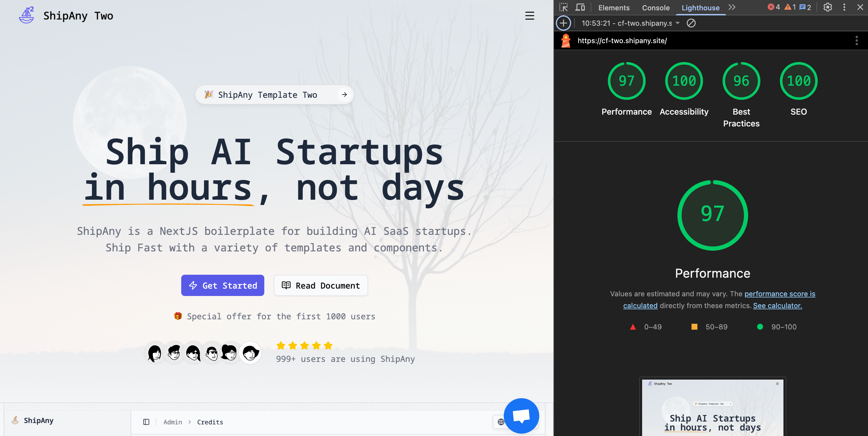Click the Get Started button
The height and width of the screenshot is (436, 868).
[223, 286]
